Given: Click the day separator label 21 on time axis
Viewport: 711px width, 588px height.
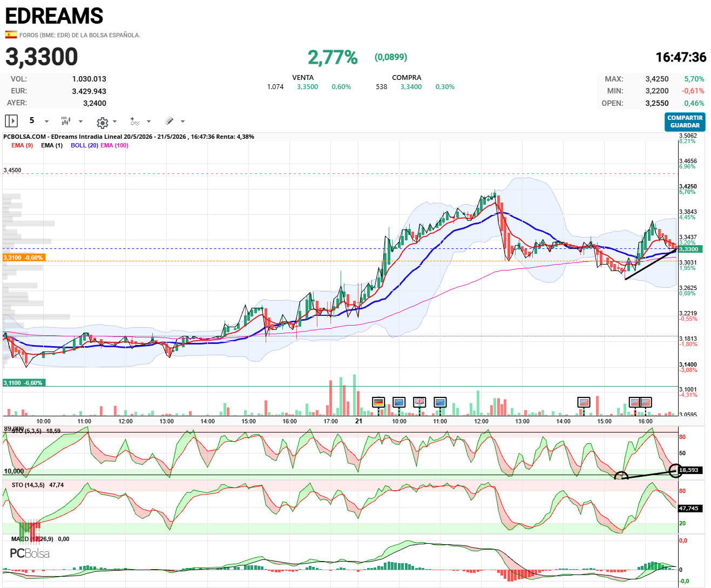Looking at the screenshot, I should tap(359, 421).
